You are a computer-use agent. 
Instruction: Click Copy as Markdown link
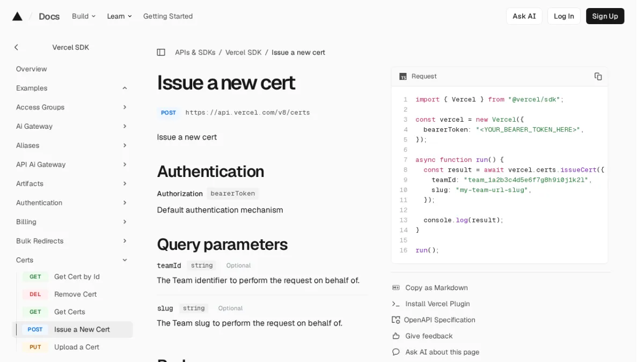click(436, 287)
